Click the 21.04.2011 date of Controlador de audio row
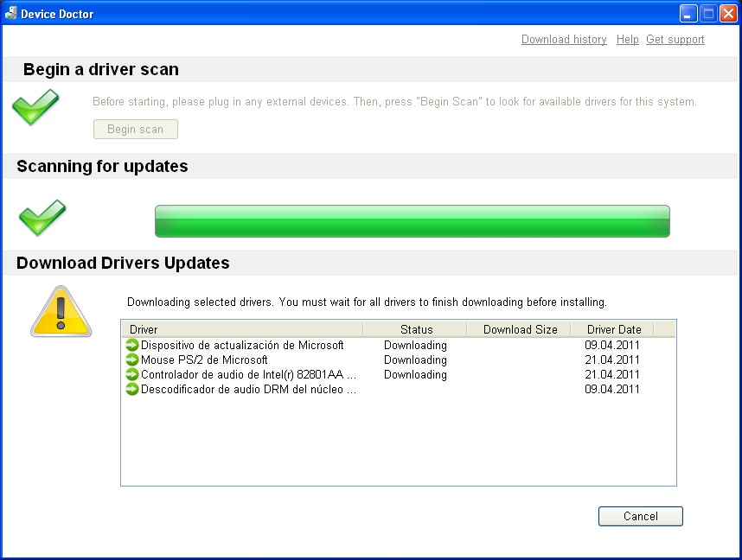Image resolution: width=742 pixels, height=560 pixels. (612, 374)
